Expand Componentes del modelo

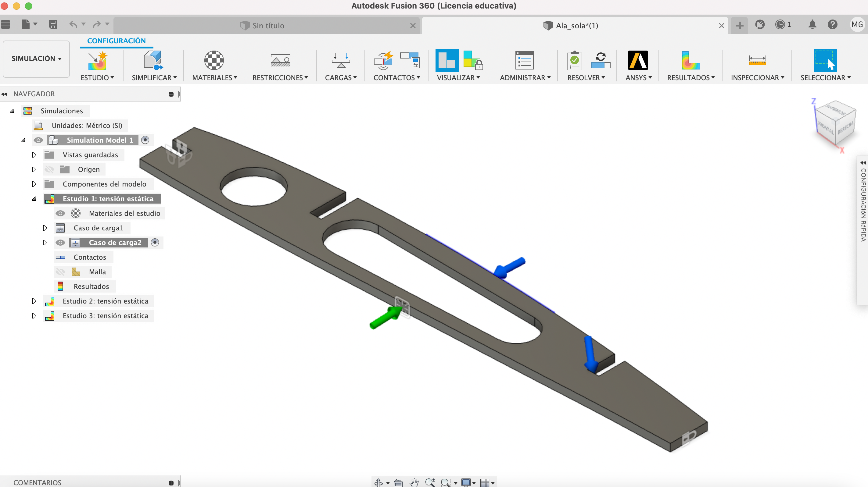pyautogui.click(x=34, y=184)
